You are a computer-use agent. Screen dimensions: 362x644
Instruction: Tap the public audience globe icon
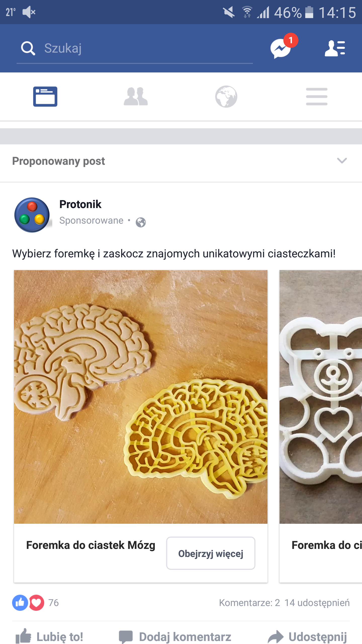pyautogui.click(x=141, y=222)
